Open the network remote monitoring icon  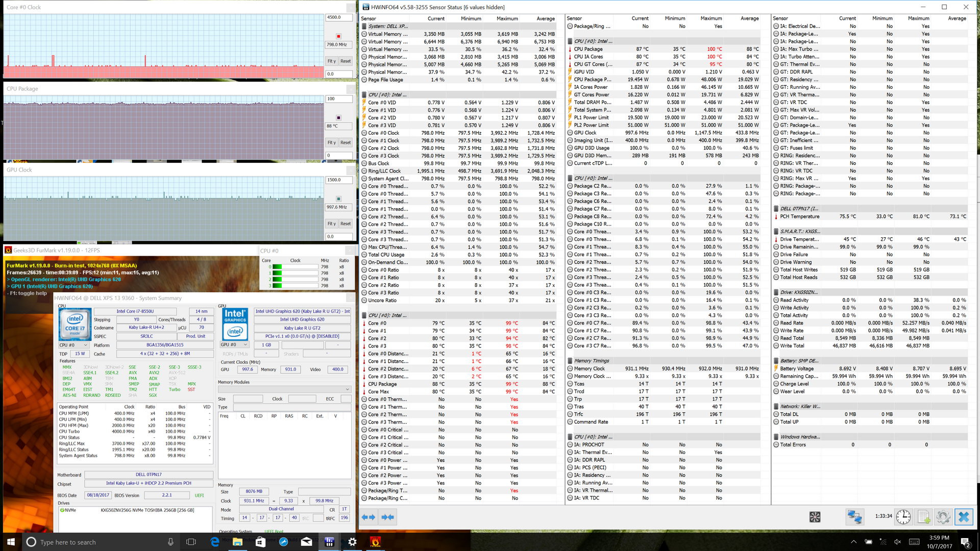coord(854,517)
